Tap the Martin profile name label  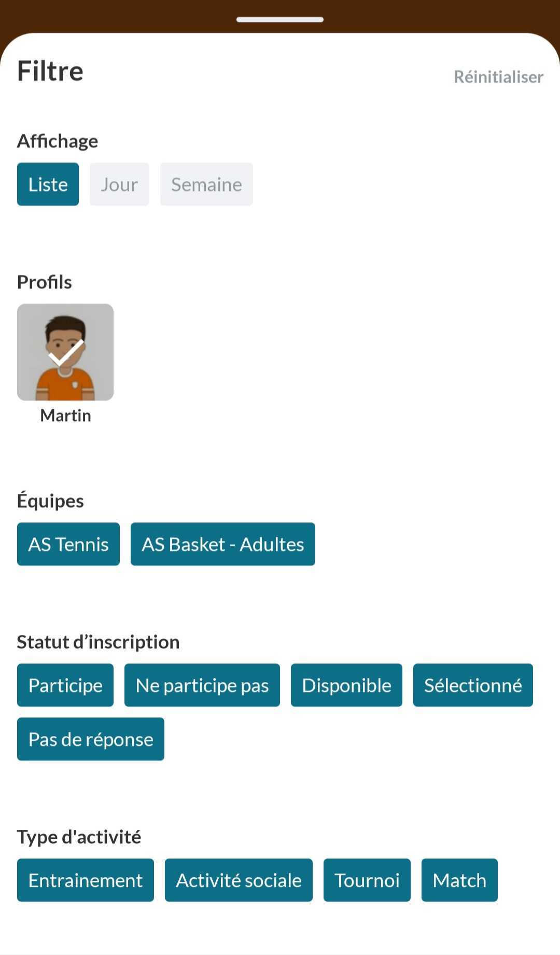coord(66,416)
